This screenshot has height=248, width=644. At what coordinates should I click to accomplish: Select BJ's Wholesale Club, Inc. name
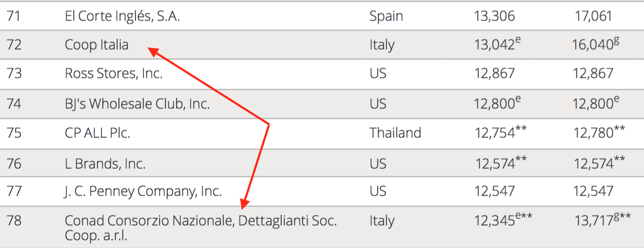click(137, 104)
